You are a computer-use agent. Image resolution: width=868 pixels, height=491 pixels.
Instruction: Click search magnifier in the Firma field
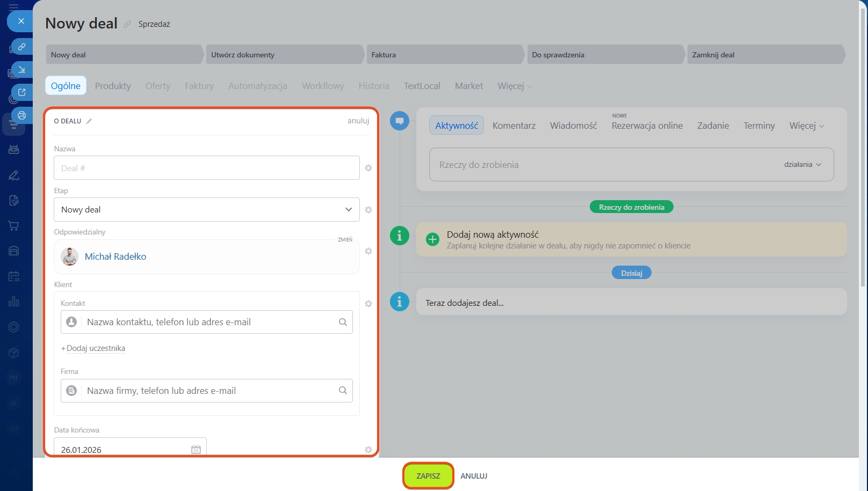tap(343, 391)
